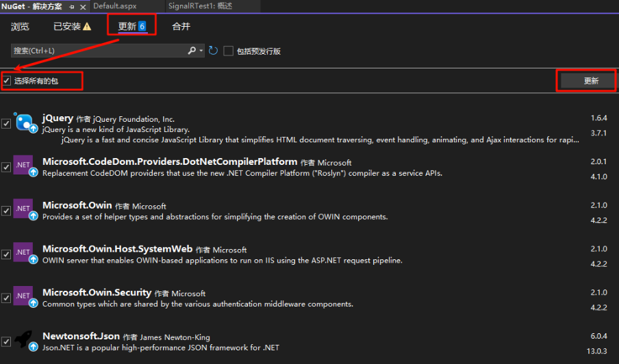Click jQuery's new version 3.7.1
The height and width of the screenshot is (364, 619).
coord(598,133)
